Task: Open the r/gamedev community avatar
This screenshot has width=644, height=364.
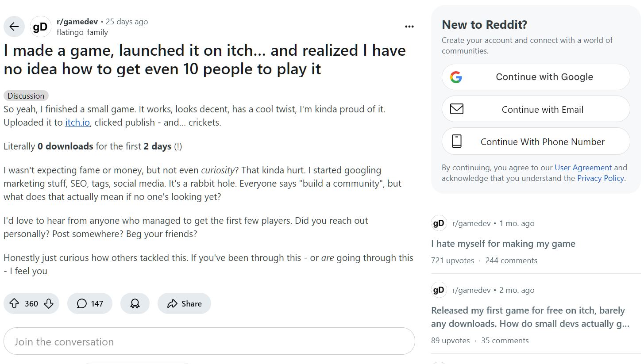Action: click(40, 27)
